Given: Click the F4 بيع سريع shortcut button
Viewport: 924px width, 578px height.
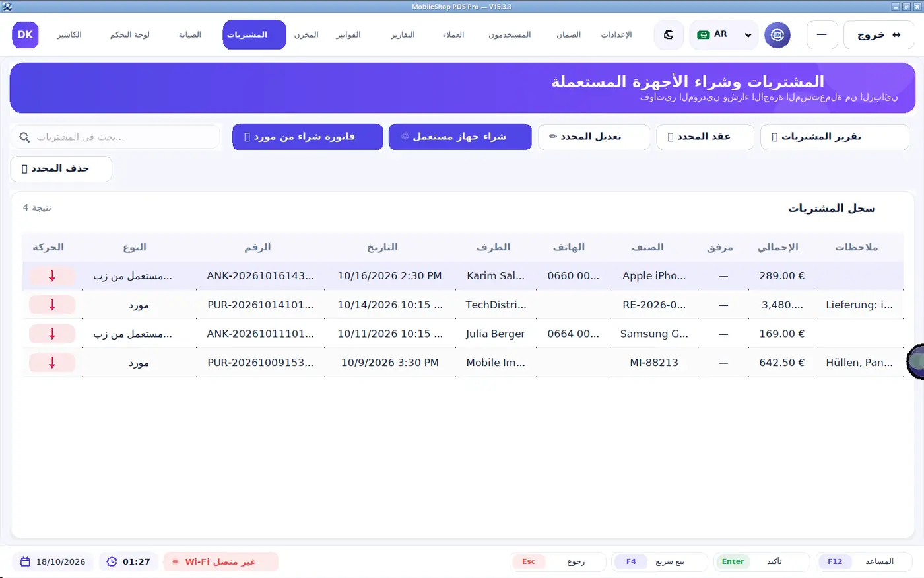Looking at the screenshot, I should pyautogui.click(x=659, y=562).
